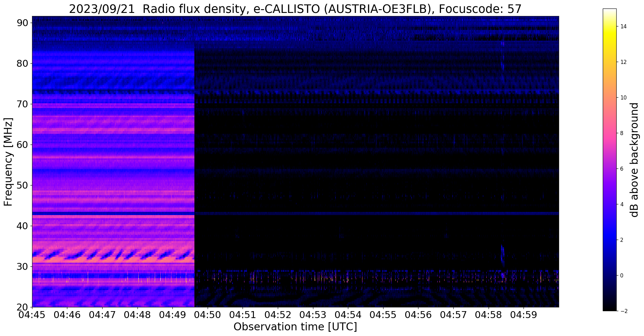Viewport: 644px width, 336px height.
Task: Click the 'Observation time [UTC]' axis label
Action: tap(295, 327)
